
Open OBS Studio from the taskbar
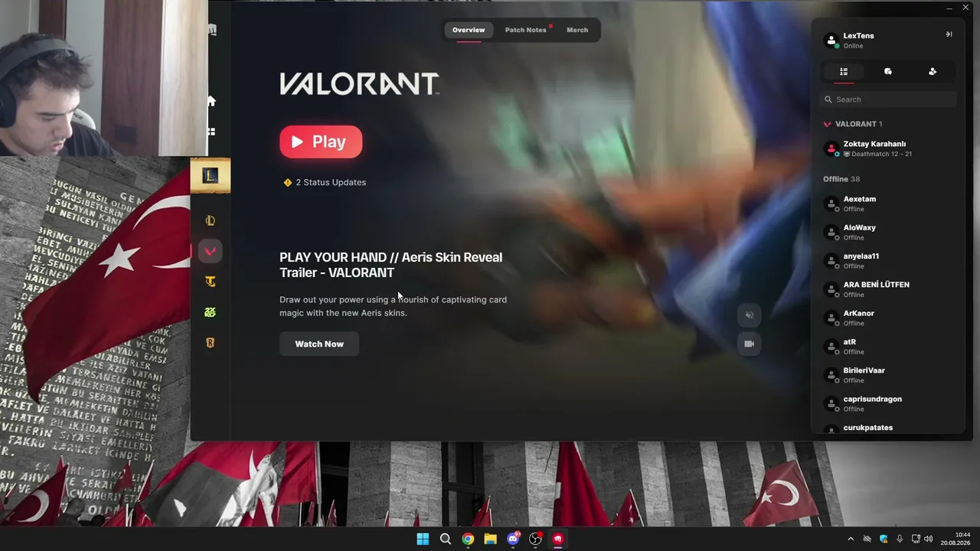(536, 539)
